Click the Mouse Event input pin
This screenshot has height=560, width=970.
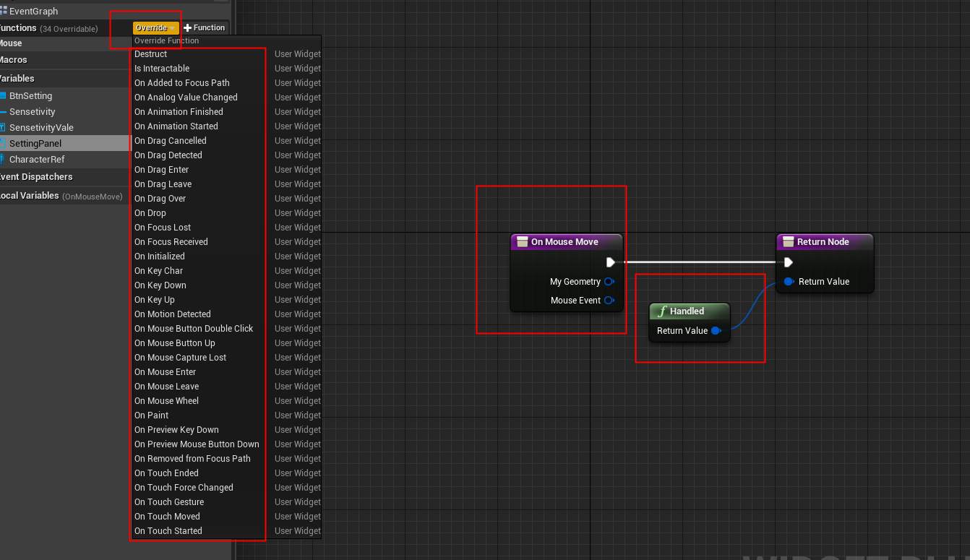(x=609, y=300)
